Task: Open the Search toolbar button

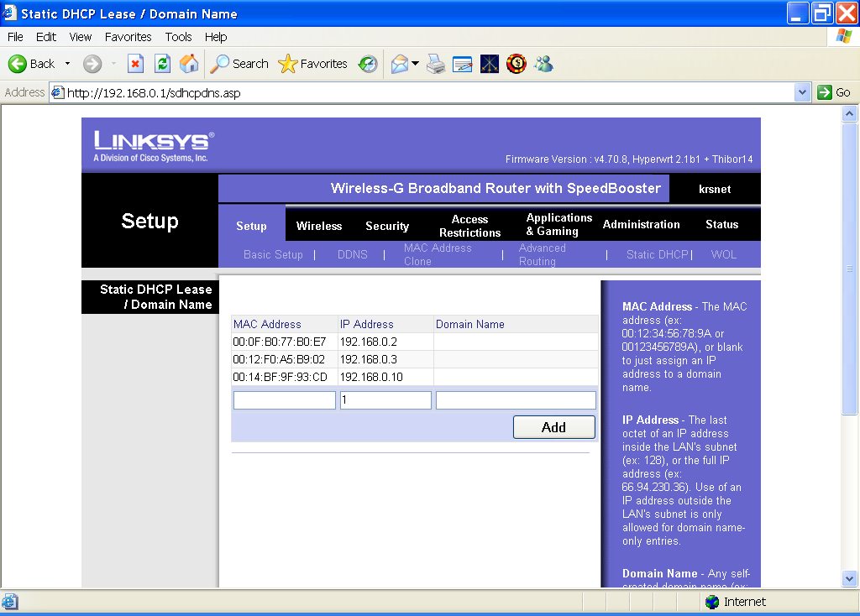Action: pos(239,64)
